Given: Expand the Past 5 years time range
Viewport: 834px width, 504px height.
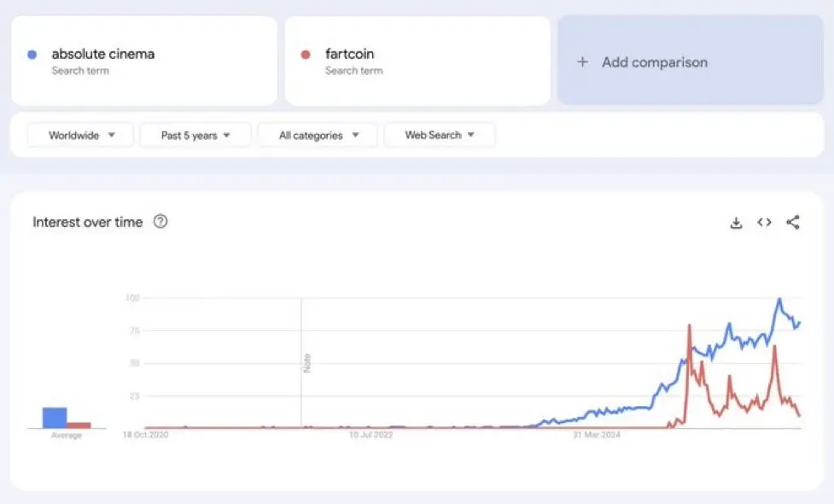Looking at the screenshot, I should [195, 136].
